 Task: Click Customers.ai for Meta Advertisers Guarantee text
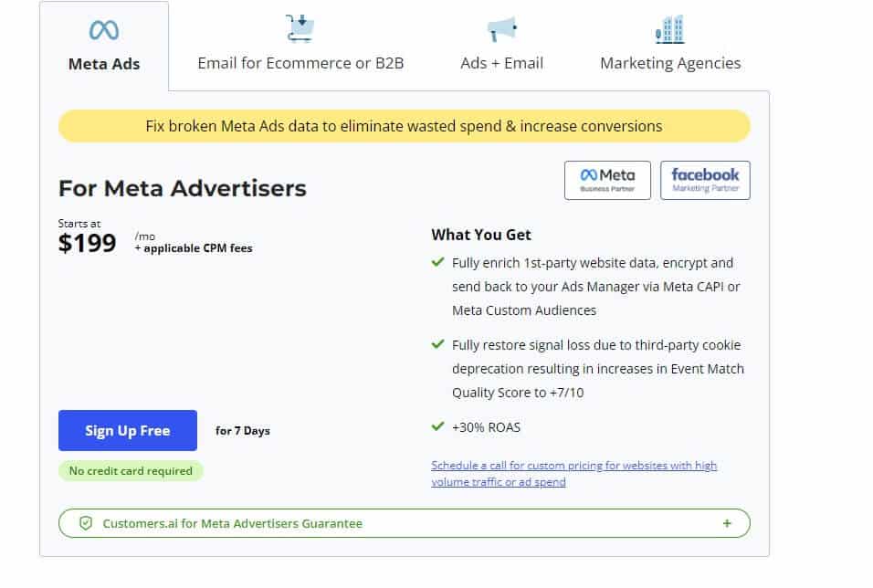pyautogui.click(x=232, y=523)
